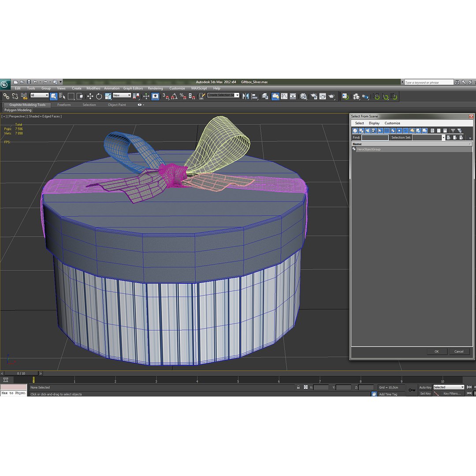Click the Save File quick-access icon
The width and height of the screenshot is (476, 476).
[x=29, y=82]
